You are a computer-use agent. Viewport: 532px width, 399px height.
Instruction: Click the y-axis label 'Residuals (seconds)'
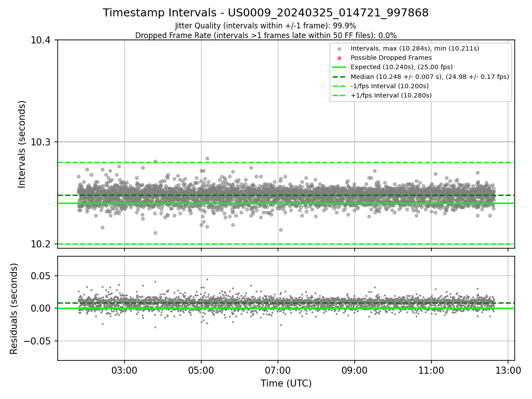(x=14, y=309)
